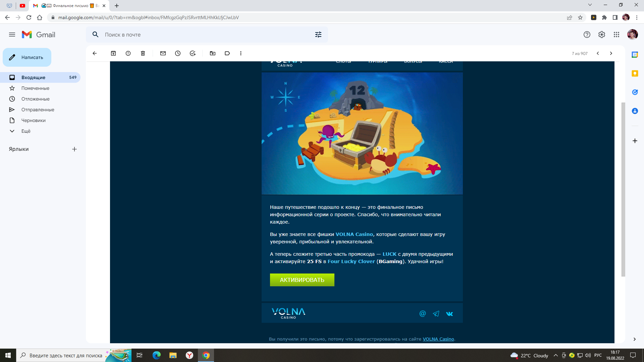Switch to the pinned YouTube tab
This screenshot has width=644, height=362.
[x=22, y=6]
